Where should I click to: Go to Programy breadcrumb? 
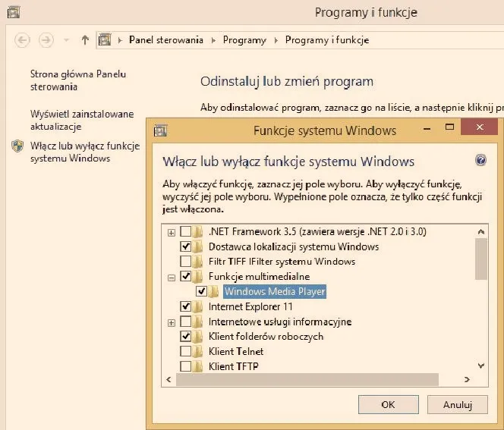(x=244, y=40)
